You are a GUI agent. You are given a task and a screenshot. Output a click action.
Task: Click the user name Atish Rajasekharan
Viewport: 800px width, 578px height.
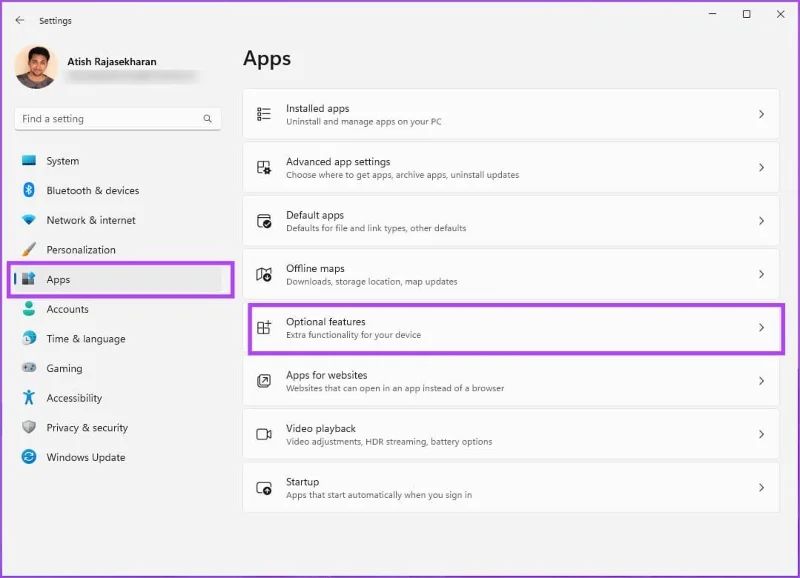(112, 62)
